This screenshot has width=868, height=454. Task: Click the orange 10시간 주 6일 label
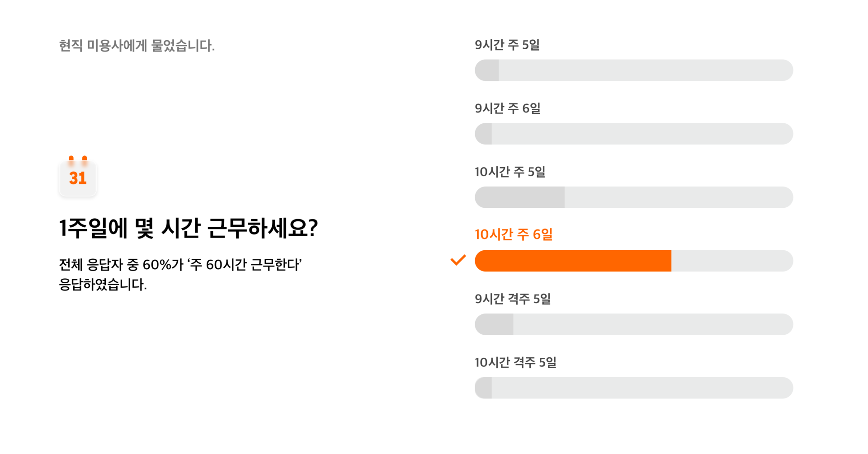coord(514,234)
